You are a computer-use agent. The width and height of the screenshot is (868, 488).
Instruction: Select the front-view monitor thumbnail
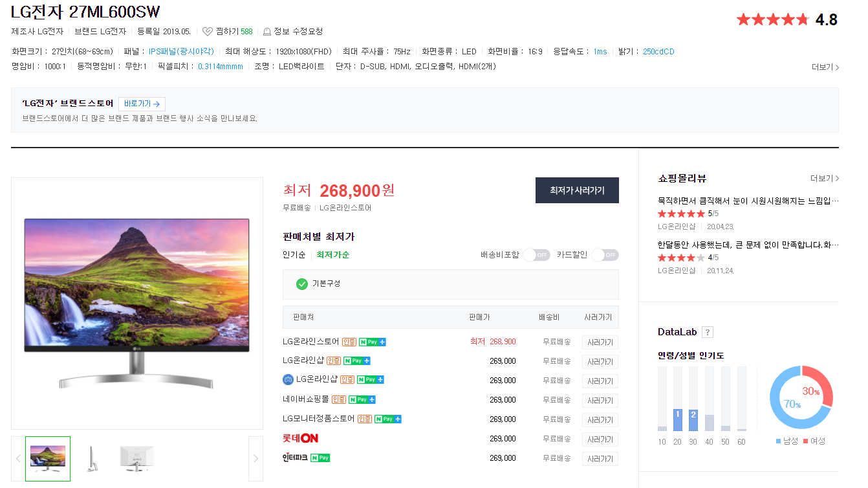48,458
